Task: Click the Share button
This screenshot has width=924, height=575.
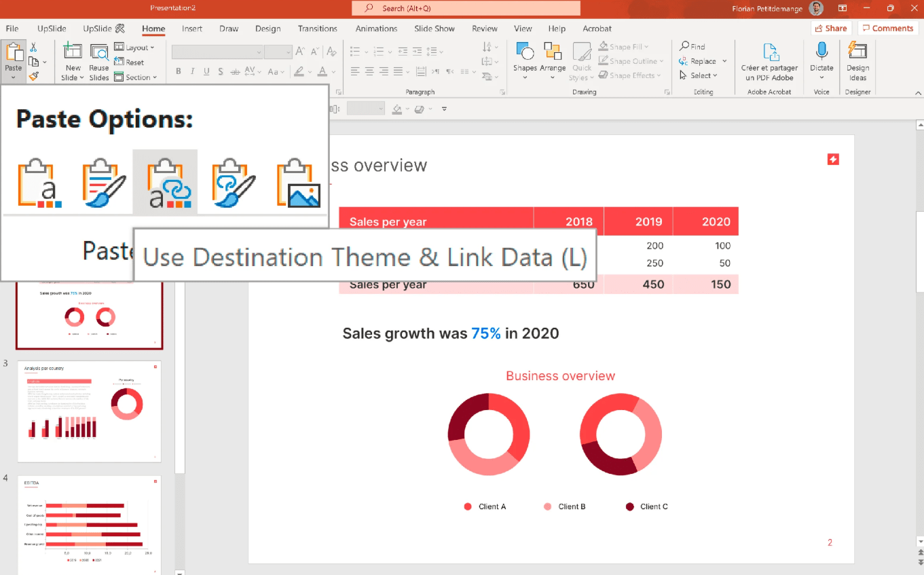Action: pyautogui.click(x=831, y=28)
